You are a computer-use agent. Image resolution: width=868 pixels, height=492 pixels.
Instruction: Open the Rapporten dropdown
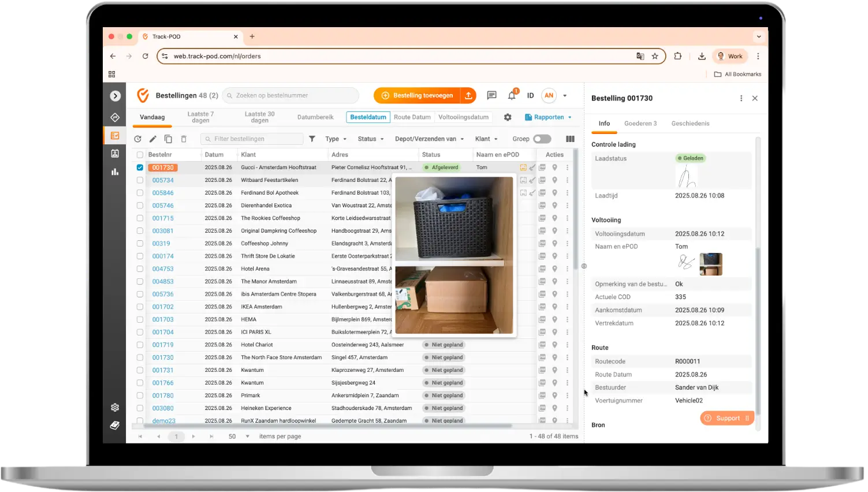[x=548, y=117]
